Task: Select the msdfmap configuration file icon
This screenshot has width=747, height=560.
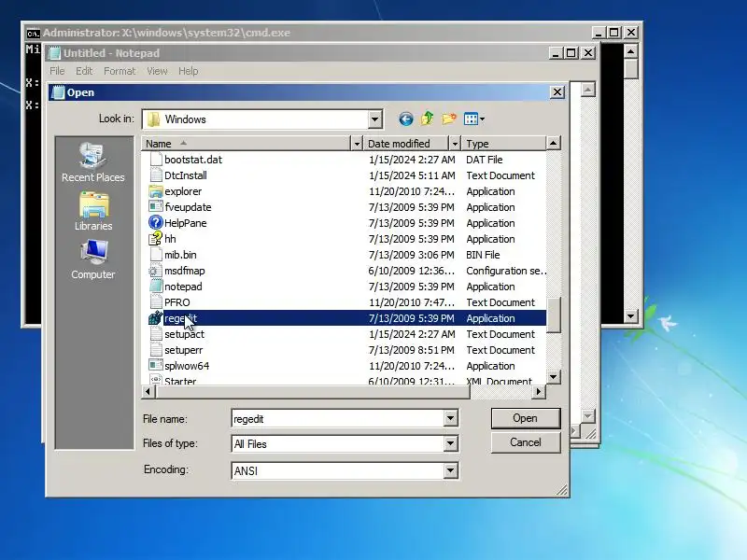Action: click(x=156, y=271)
